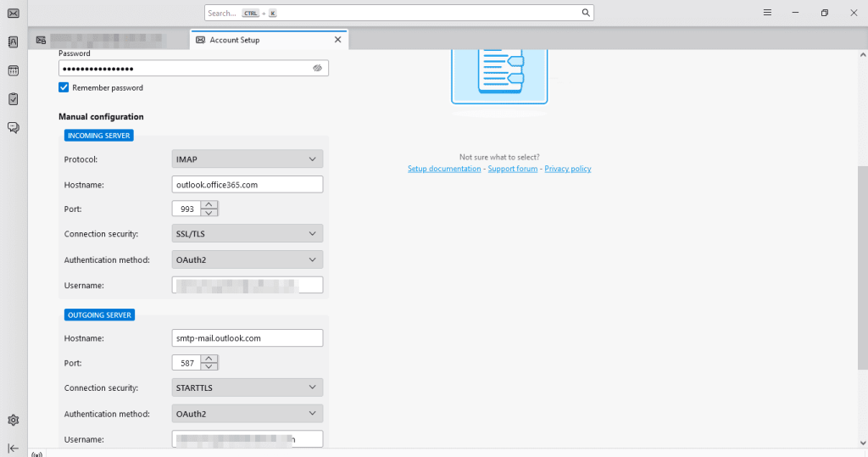Viewport: 868px width, 457px height.
Task: Open the Support forum link
Action: pyautogui.click(x=513, y=169)
